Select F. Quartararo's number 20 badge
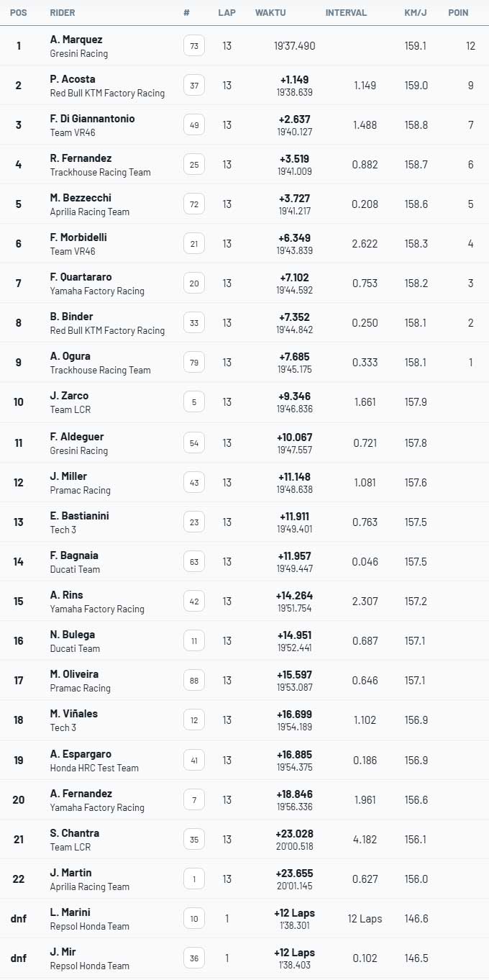Screen dimensions: 489x980 coord(194,283)
